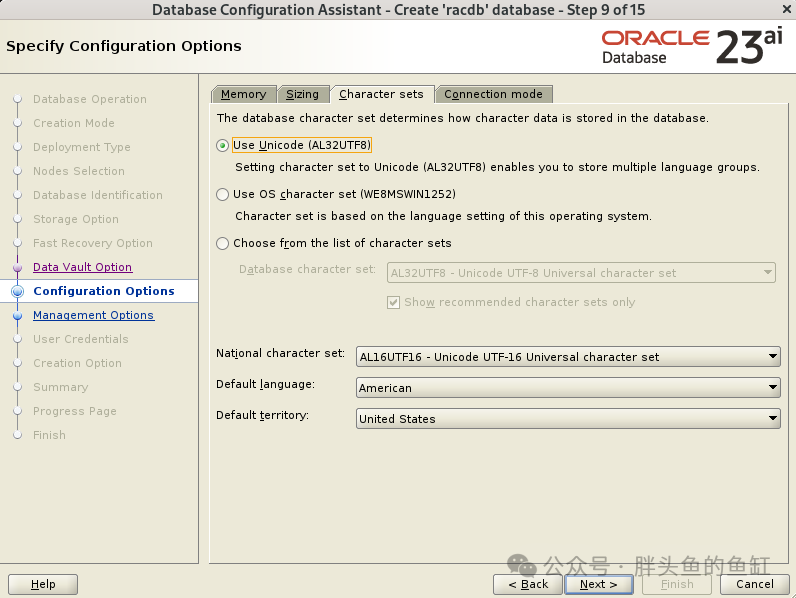The width and height of the screenshot is (796, 598).
Task: Click the Management Options step bullet
Action: (x=18, y=316)
